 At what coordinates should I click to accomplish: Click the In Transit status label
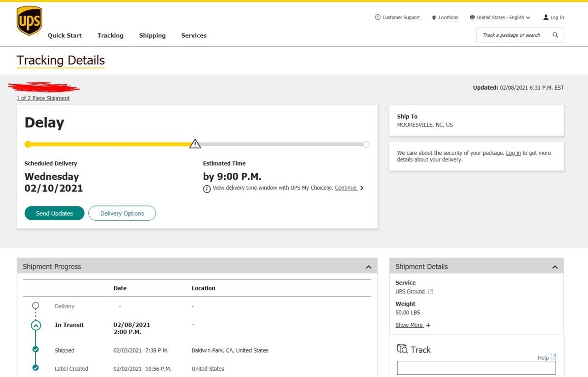pyautogui.click(x=69, y=325)
